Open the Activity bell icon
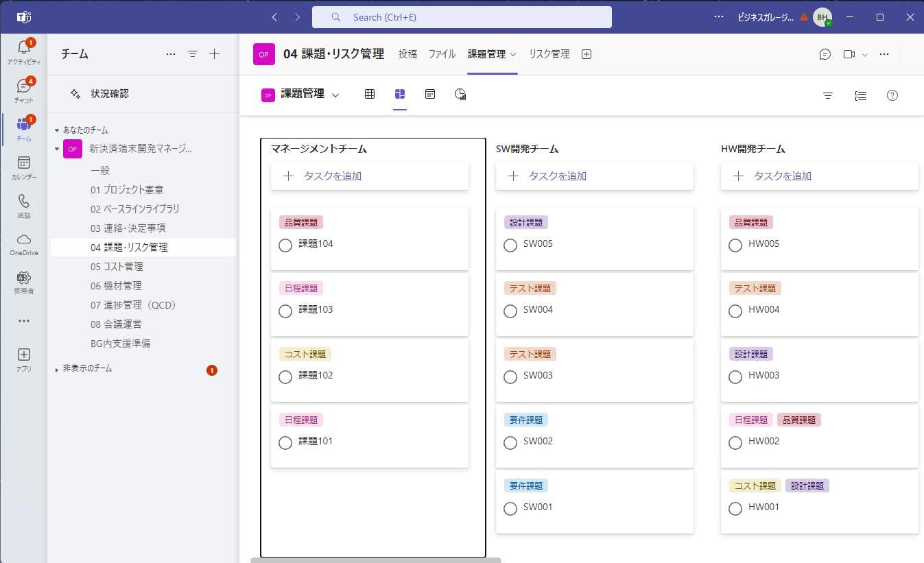The image size is (924, 563). point(24,48)
